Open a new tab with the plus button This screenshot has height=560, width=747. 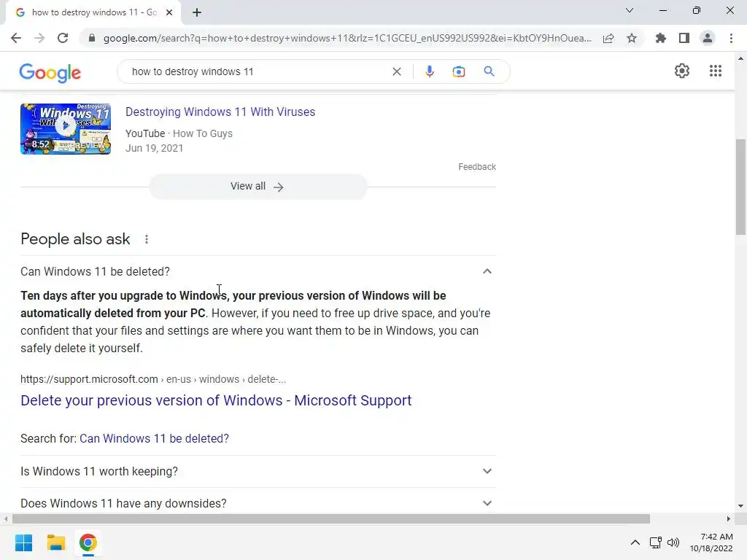coord(197,13)
